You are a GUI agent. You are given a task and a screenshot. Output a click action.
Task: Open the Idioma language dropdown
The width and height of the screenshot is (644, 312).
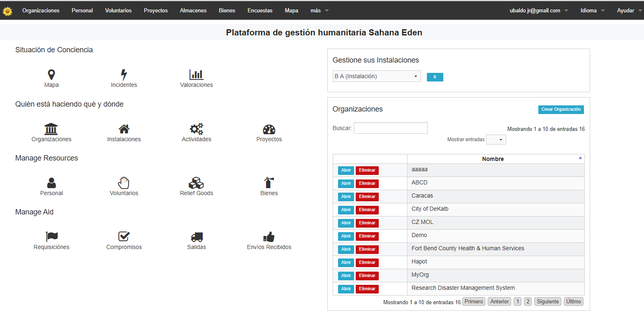[x=593, y=11]
